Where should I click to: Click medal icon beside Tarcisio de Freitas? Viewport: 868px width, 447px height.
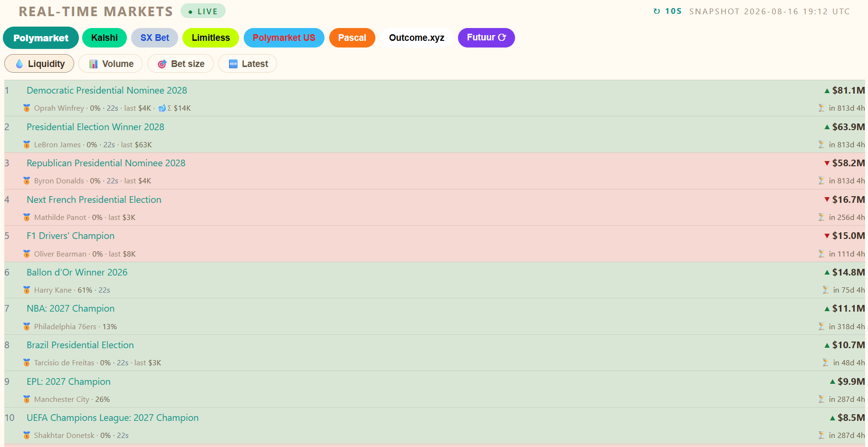[27, 362]
